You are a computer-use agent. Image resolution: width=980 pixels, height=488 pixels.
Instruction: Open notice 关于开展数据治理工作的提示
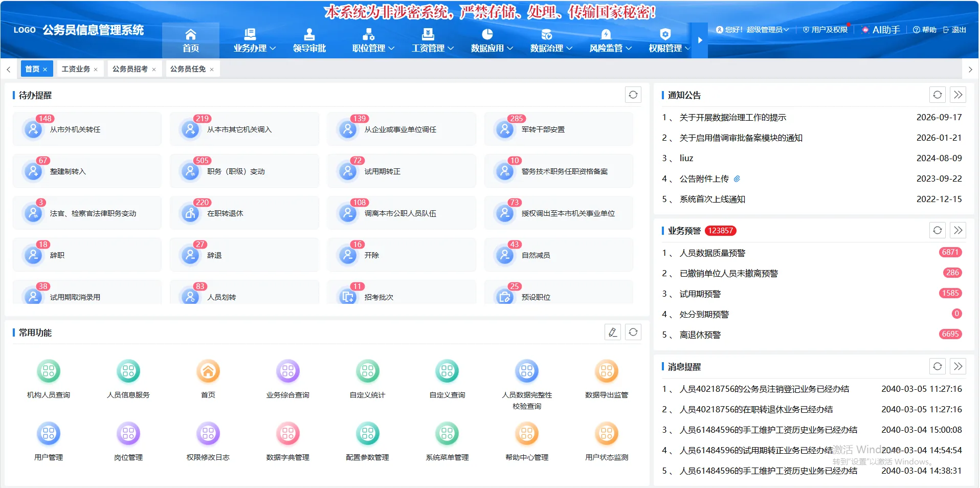(732, 117)
